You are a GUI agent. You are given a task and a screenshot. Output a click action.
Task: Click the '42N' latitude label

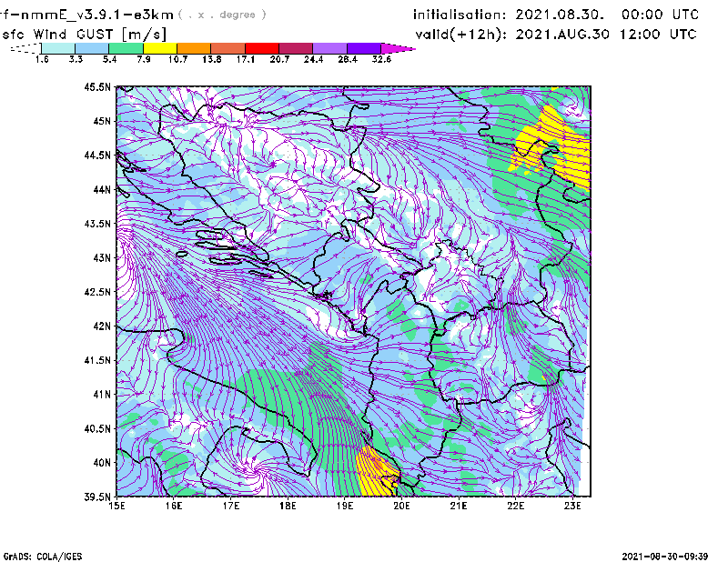point(102,326)
